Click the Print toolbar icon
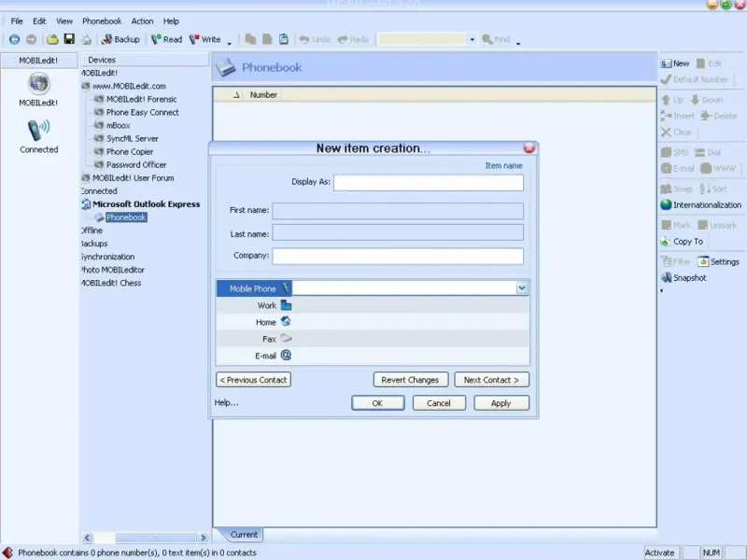Screen dimensions: 747x560 (86, 39)
